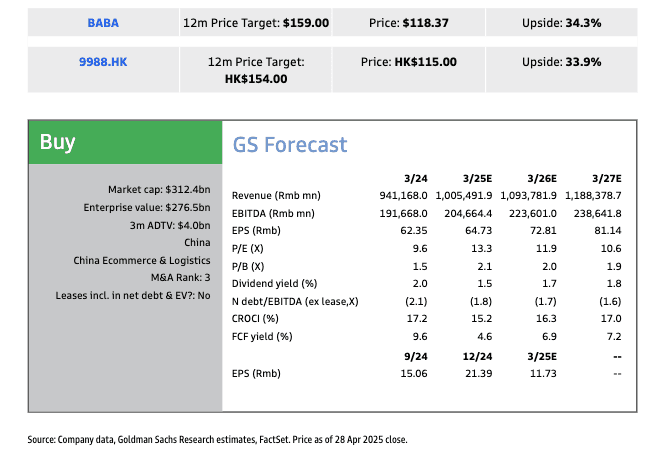Click the BABA ticker link
This screenshot has height=465, width=654.
coord(102,22)
